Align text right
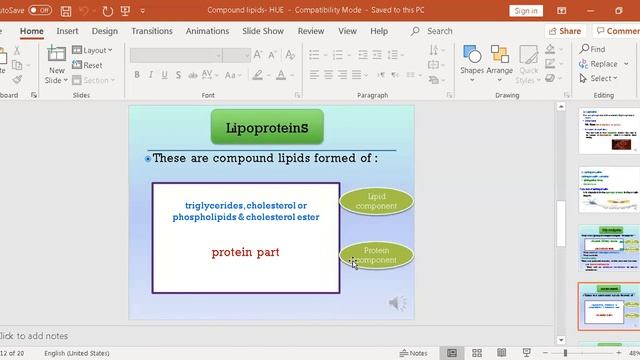 (342, 75)
